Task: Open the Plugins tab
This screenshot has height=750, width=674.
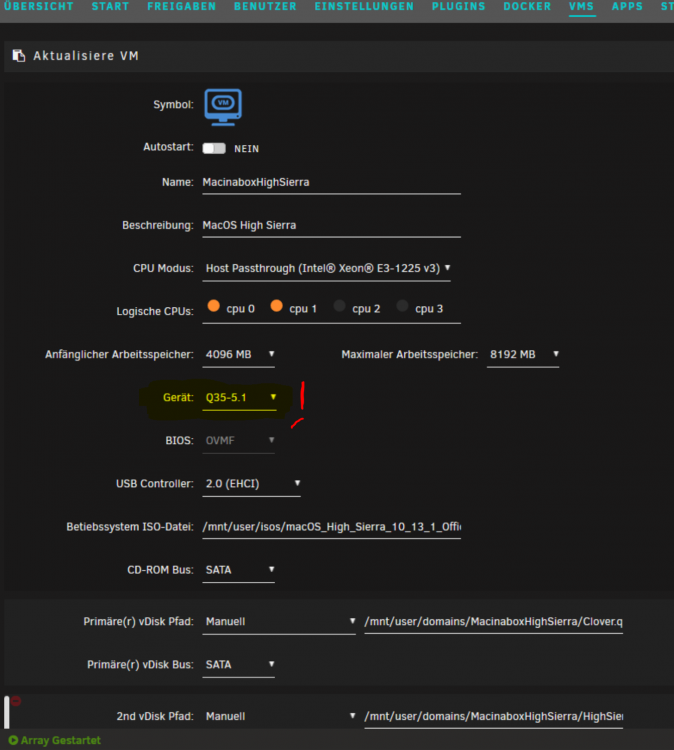Action: pos(459,7)
